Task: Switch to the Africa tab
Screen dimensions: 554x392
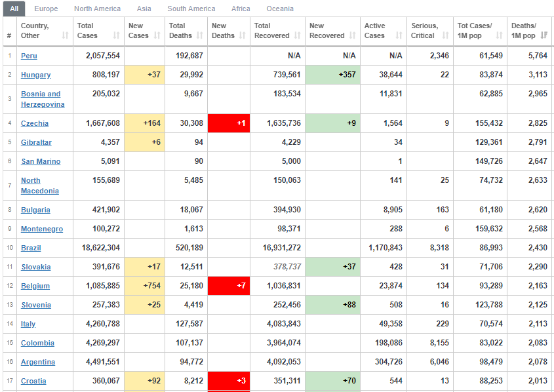Action: (x=241, y=9)
